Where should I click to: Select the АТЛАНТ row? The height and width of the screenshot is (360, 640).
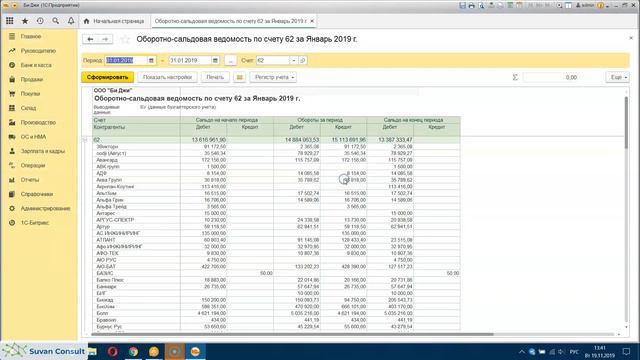pos(277,240)
